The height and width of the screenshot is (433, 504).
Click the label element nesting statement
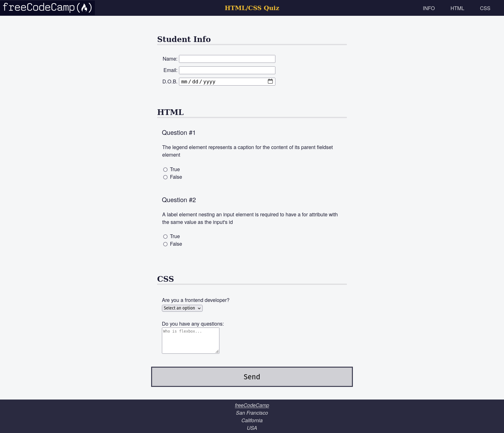point(250,218)
